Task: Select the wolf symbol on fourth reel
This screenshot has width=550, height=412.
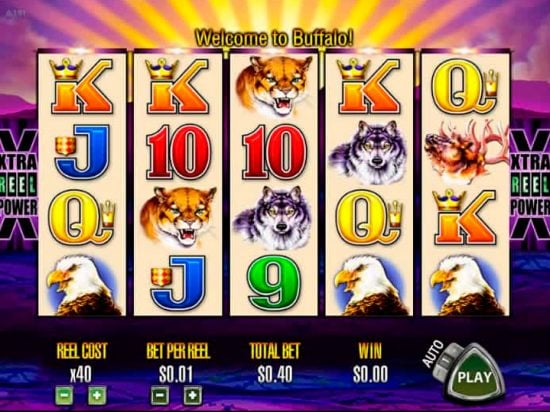Action: (369, 152)
